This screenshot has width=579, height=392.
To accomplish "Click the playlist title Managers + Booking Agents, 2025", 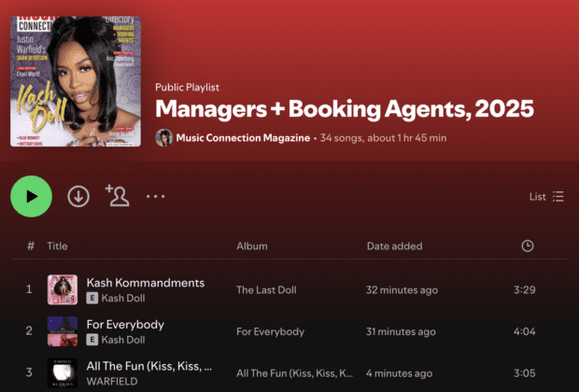I will click(345, 109).
